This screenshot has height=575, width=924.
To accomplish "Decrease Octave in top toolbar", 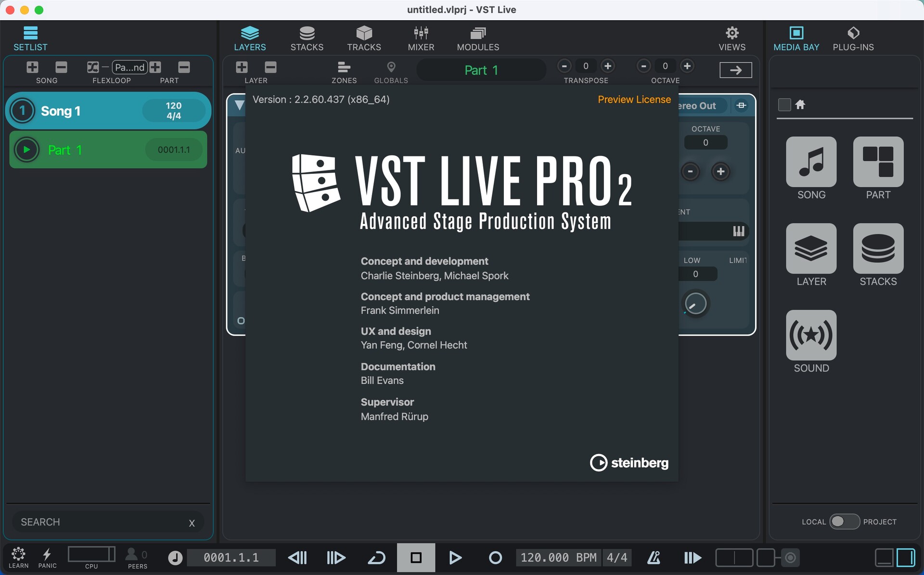I will [x=643, y=66].
